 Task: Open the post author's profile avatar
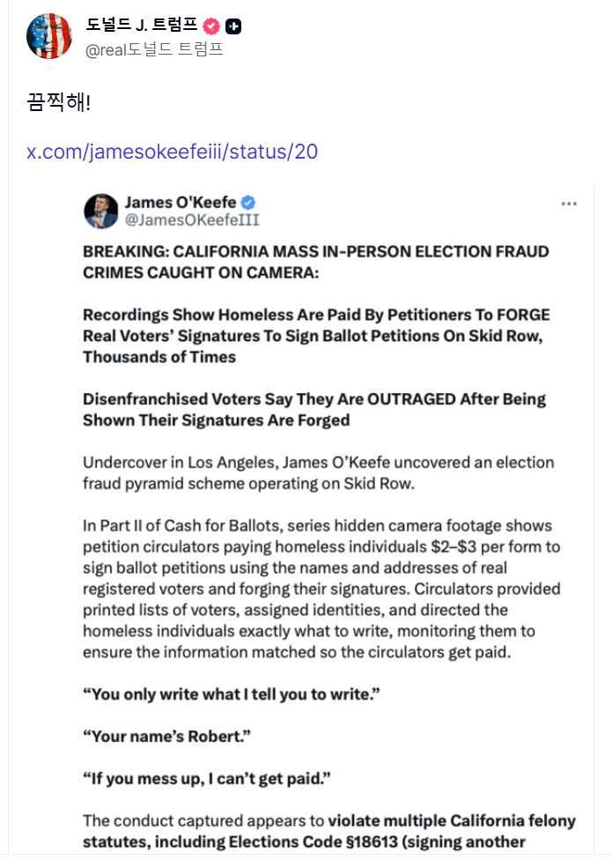point(49,37)
